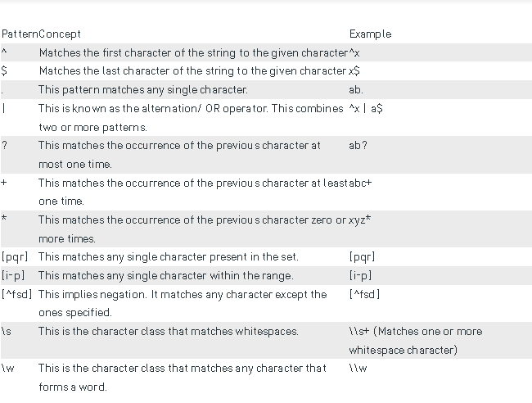532x403 pixels.
Task: Click the question mark ? pattern cell
Action: (x=4, y=145)
